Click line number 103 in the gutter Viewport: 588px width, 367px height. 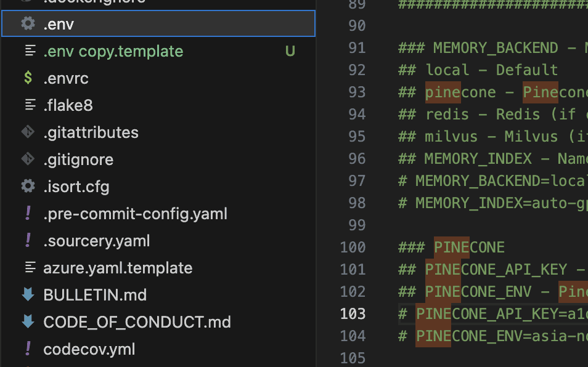[x=353, y=314]
